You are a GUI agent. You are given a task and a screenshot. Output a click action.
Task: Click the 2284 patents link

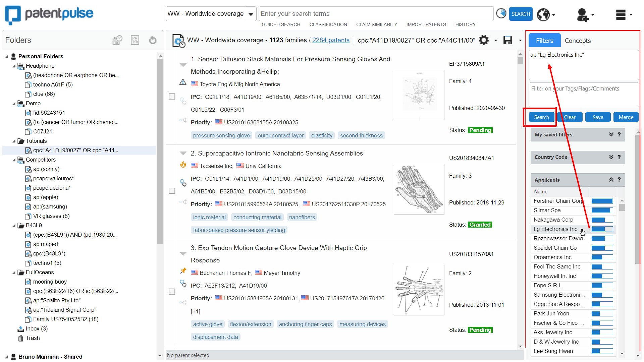point(330,40)
